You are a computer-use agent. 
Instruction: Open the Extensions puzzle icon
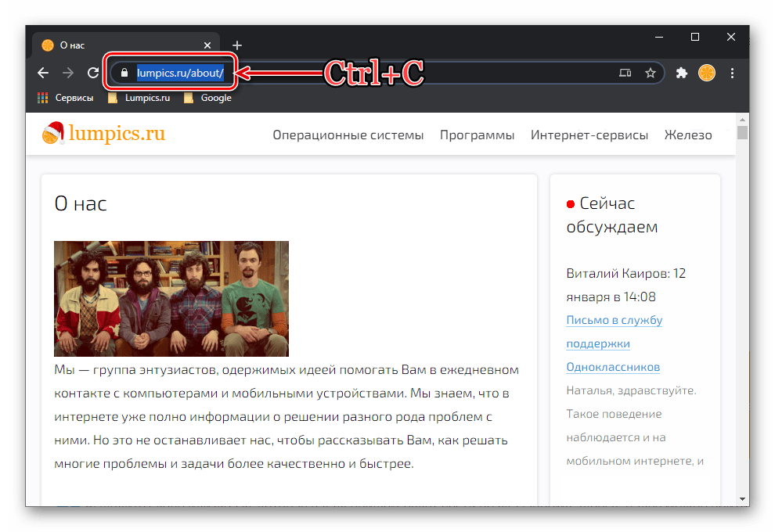(682, 73)
